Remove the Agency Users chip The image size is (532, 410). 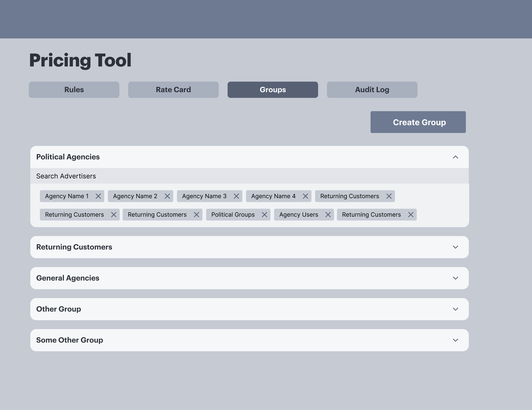(x=328, y=214)
